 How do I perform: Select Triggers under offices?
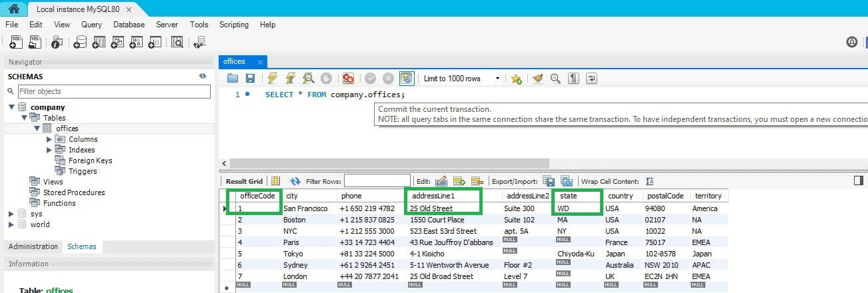pos(83,171)
